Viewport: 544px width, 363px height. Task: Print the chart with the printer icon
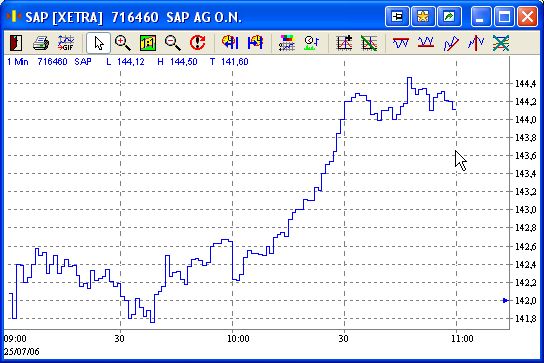pos(41,43)
